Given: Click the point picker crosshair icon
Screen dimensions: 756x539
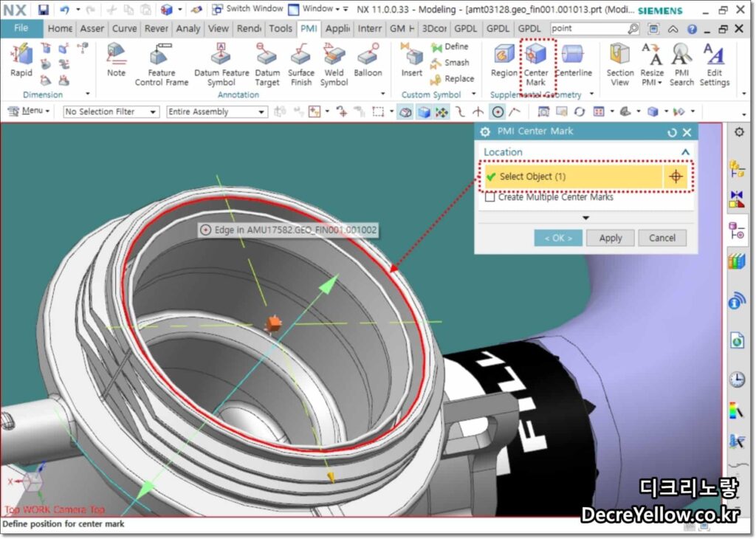Looking at the screenshot, I should 676,176.
